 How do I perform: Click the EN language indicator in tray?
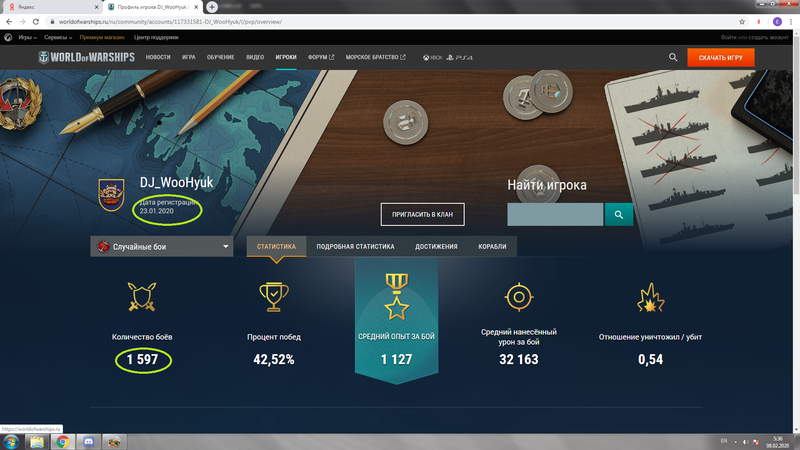pos(723,441)
